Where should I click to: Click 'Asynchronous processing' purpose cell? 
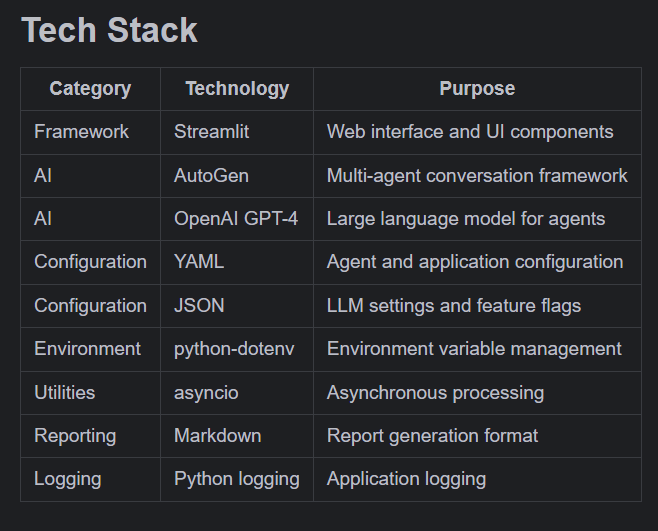coord(477,393)
